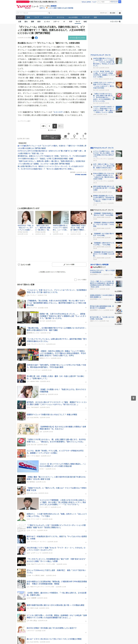138x644 pixels.
Task: Open 「こんにゃく」を食べるメリット article
Action: pos(57,291)
